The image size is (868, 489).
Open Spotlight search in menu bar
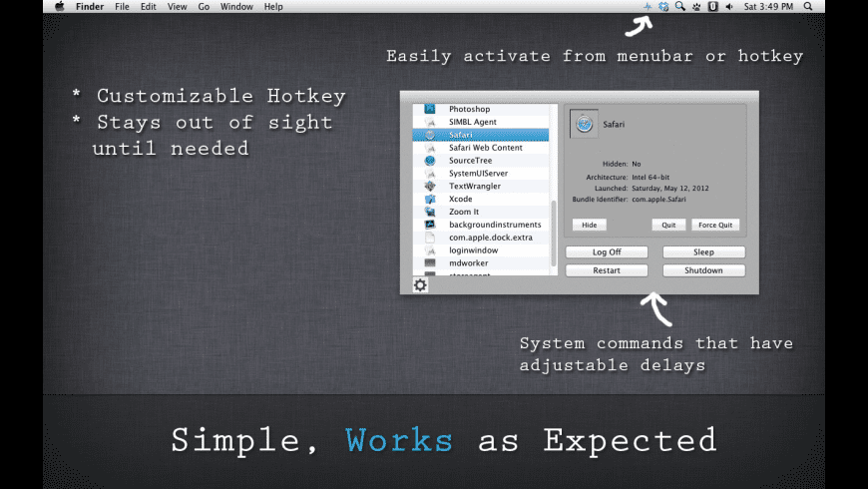(x=808, y=7)
